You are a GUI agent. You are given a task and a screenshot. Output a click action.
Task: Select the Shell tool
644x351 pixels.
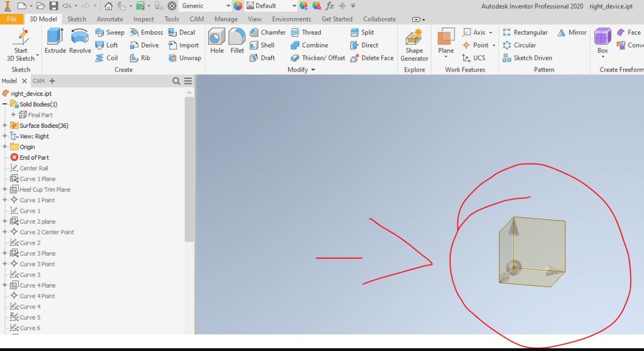(x=264, y=45)
